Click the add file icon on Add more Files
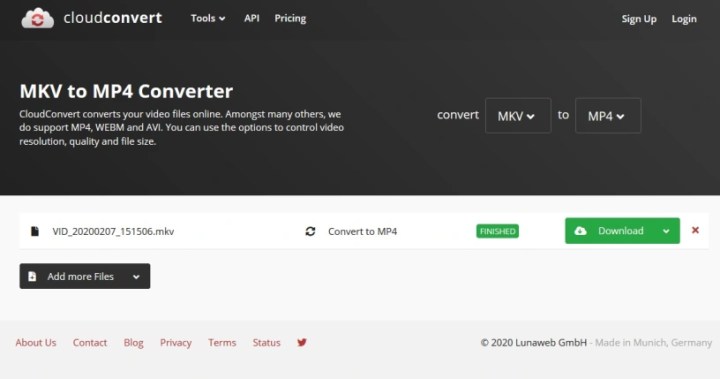This screenshot has height=379, width=720. 32,276
